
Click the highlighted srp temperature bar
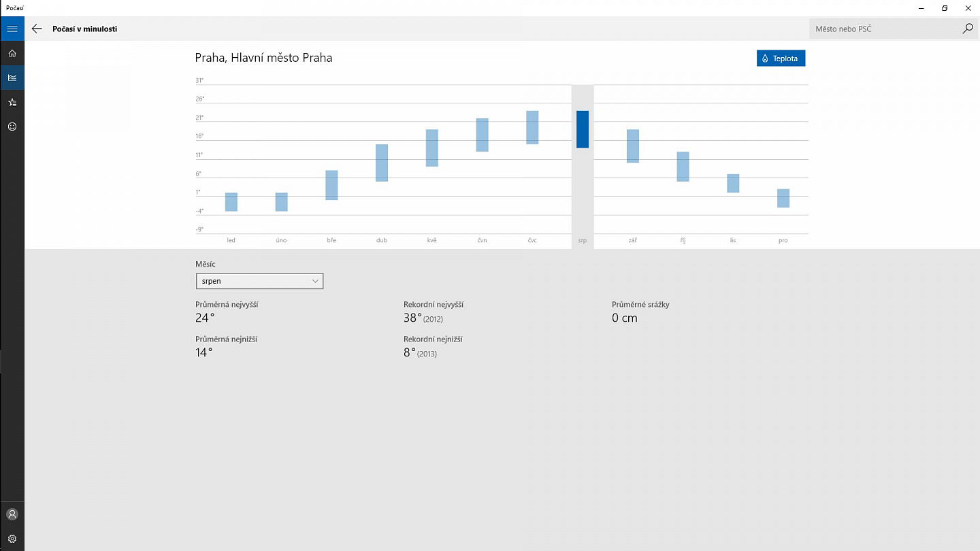(x=583, y=129)
